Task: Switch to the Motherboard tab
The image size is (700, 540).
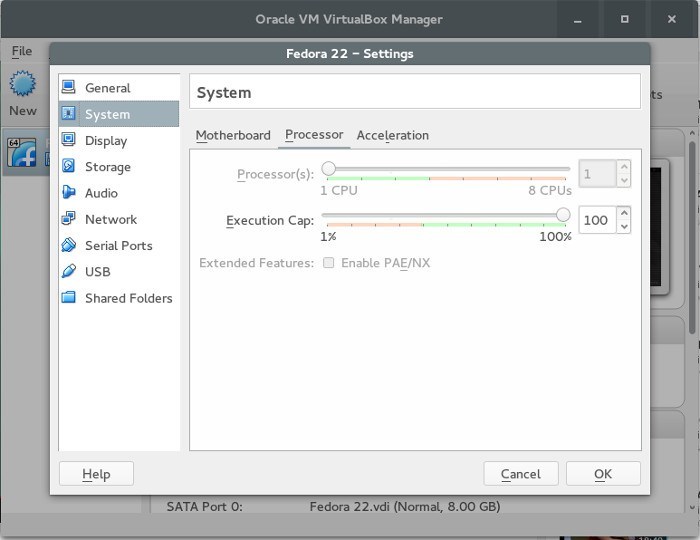Action: pyautogui.click(x=233, y=135)
